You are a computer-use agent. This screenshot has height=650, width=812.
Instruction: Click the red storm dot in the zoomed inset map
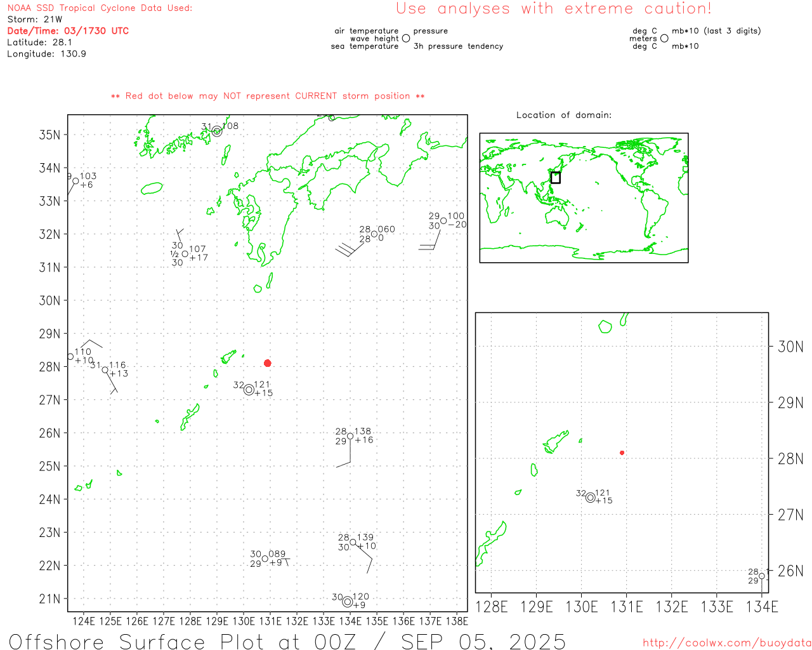(622, 453)
